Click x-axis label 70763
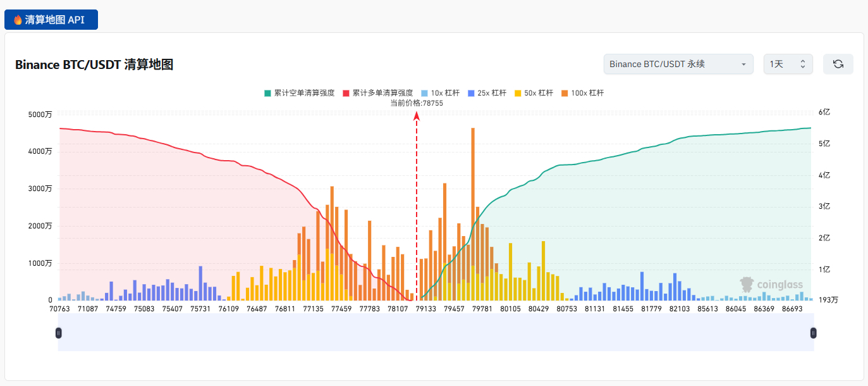The width and height of the screenshot is (868, 386). coord(59,309)
